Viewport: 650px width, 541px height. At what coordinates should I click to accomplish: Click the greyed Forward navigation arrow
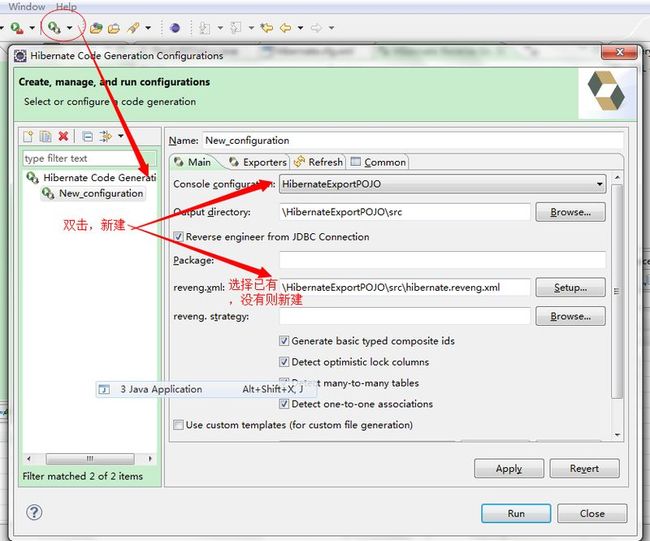[316, 28]
